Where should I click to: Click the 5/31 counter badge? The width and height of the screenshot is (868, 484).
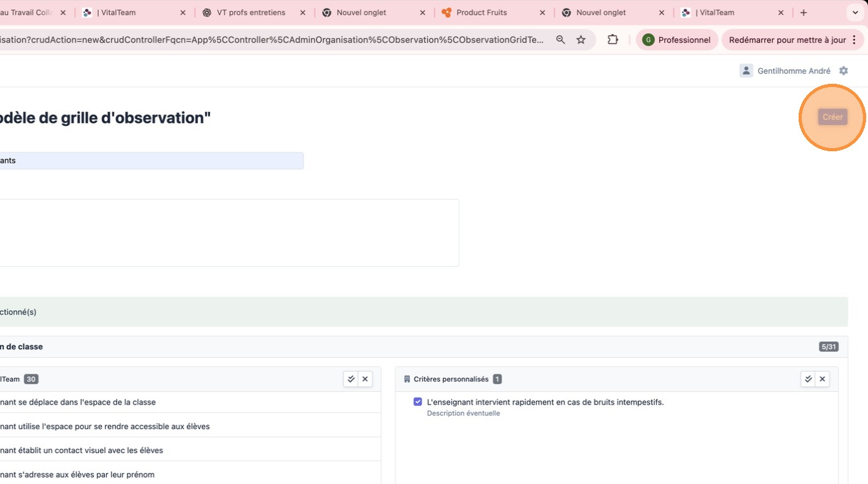[x=828, y=347]
